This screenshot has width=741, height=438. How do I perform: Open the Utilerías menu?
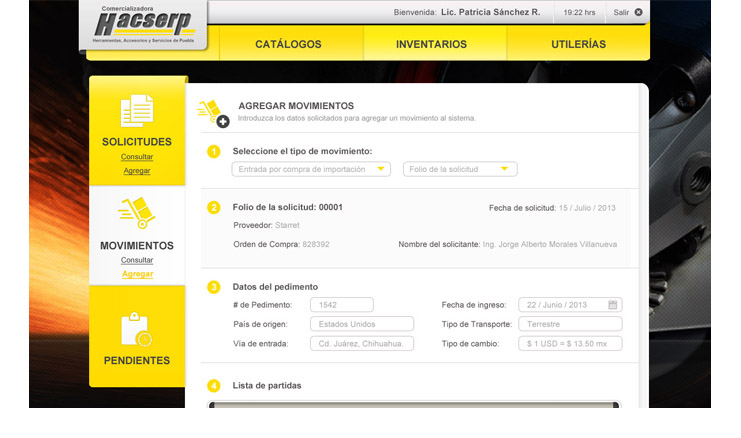click(578, 44)
